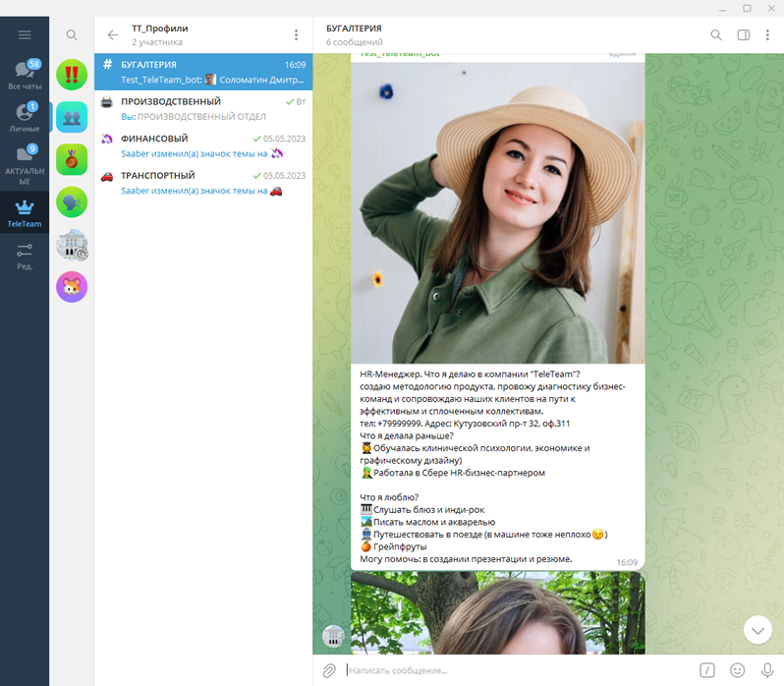Screen dimensions: 784x686
Task: Click the search icon above the chat list
Action: pos(72,34)
